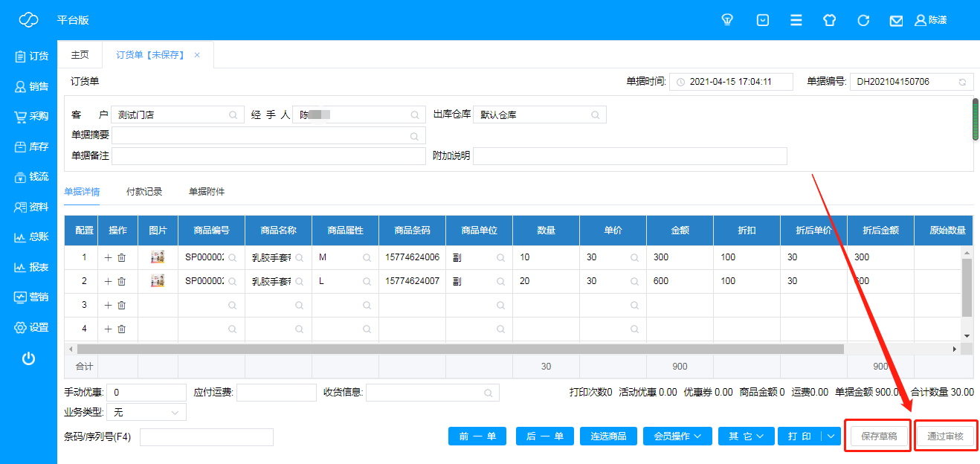Open the 业务类型 dropdown
980x464 pixels.
pos(146,412)
